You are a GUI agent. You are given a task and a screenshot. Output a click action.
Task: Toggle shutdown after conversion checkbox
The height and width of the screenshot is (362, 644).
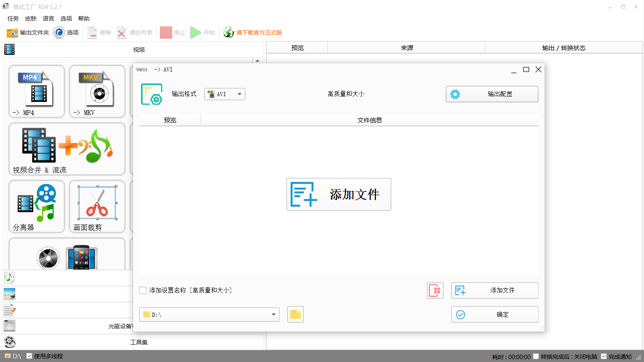(x=536, y=357)
